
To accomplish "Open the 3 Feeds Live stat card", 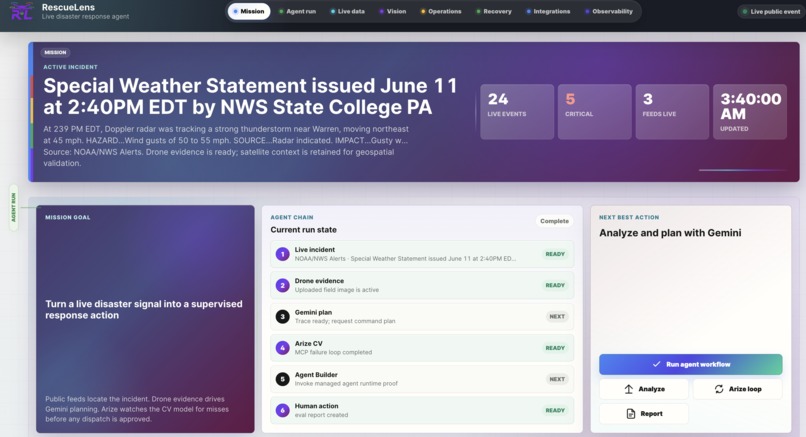I will click(672, 112).
